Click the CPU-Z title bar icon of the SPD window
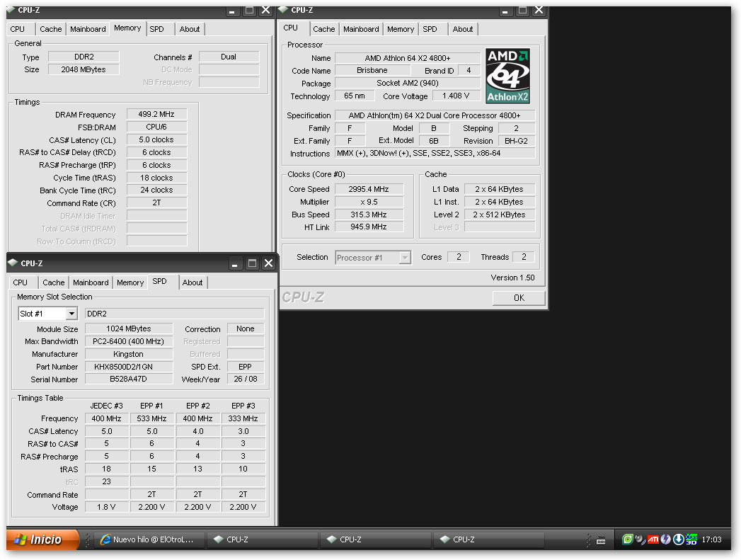This screenshot has width=741, height=560. coord(13,263)
